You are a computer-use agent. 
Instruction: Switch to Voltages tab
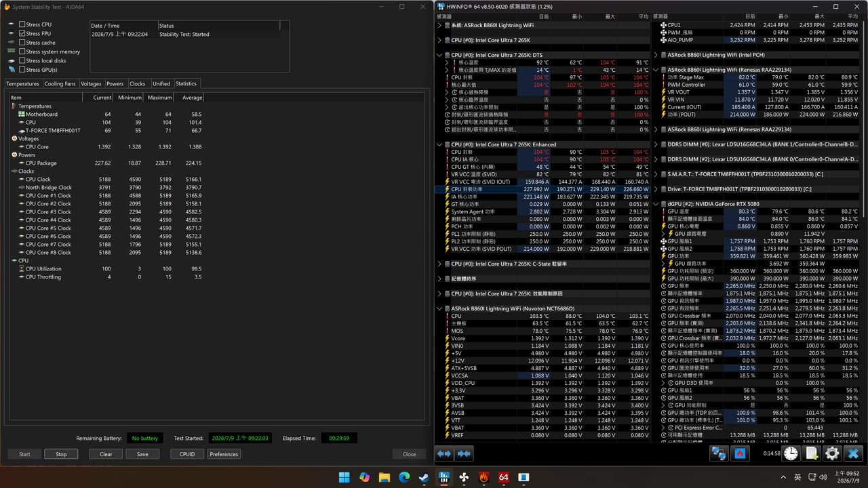coord(91,84)
